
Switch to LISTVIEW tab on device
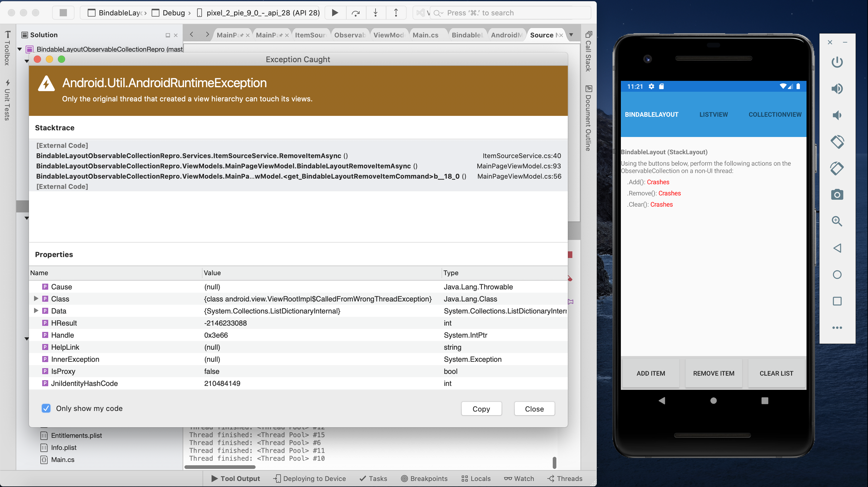point(714,114)
